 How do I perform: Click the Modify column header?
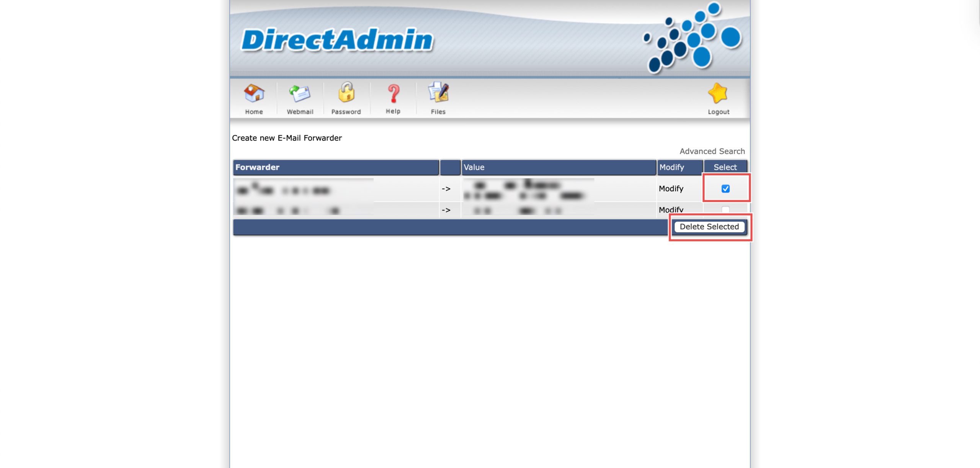point(671,167)
